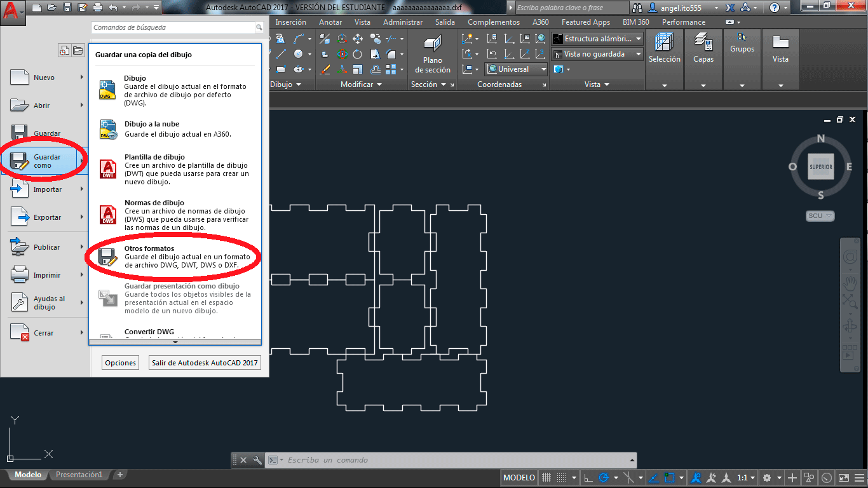Select Guardar como in application menu

(x=44, y=161)
